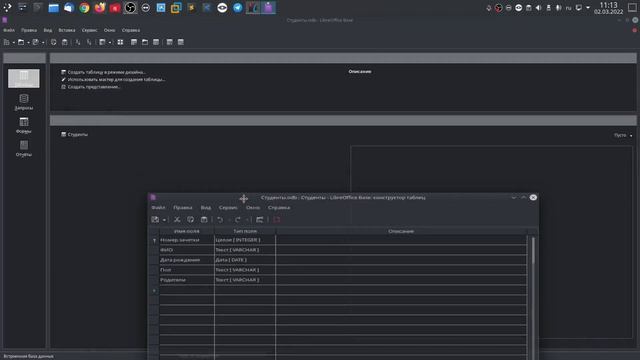This screenshot has width=640, height=360.
Task: Open Вид menu in table designer window
Action: [206, 208]
